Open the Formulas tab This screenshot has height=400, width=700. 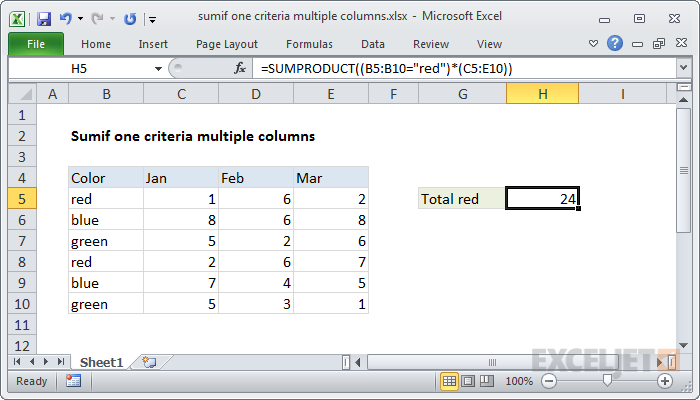tap(309, 44)
